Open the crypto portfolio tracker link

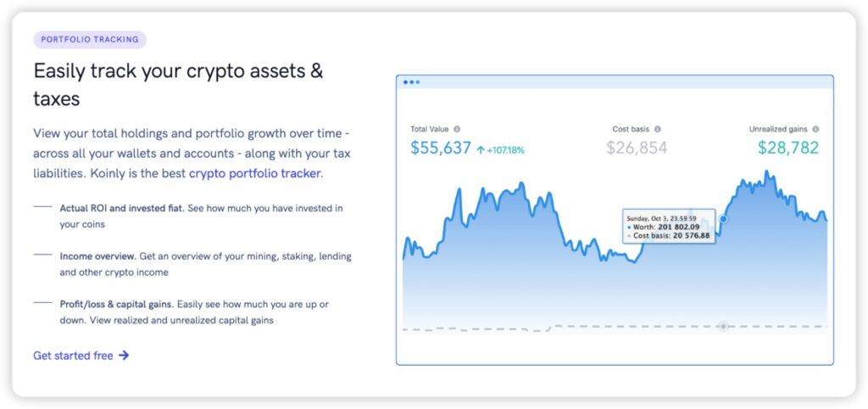254,174
